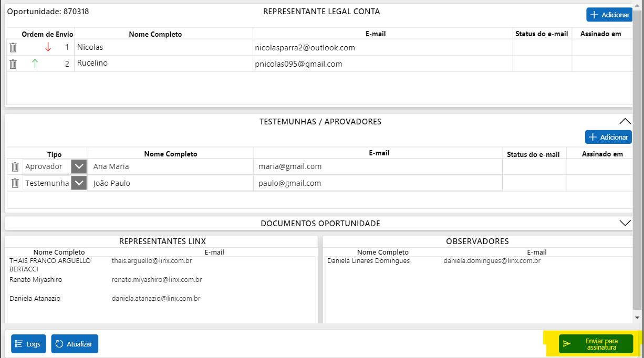Click Assinado em header in Testemunhas table
The width and height of the screenshot is (644, 358).
click(603, 154)
